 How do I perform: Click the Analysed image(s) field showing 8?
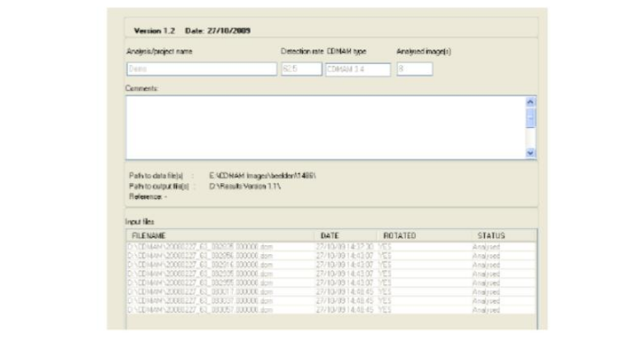click(x=414, y=69)
